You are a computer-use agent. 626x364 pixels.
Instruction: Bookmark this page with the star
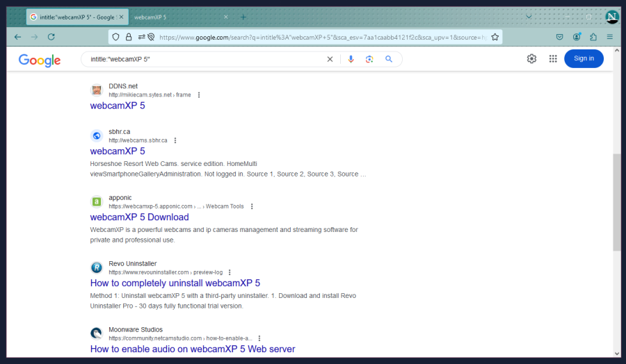[495, 38]
